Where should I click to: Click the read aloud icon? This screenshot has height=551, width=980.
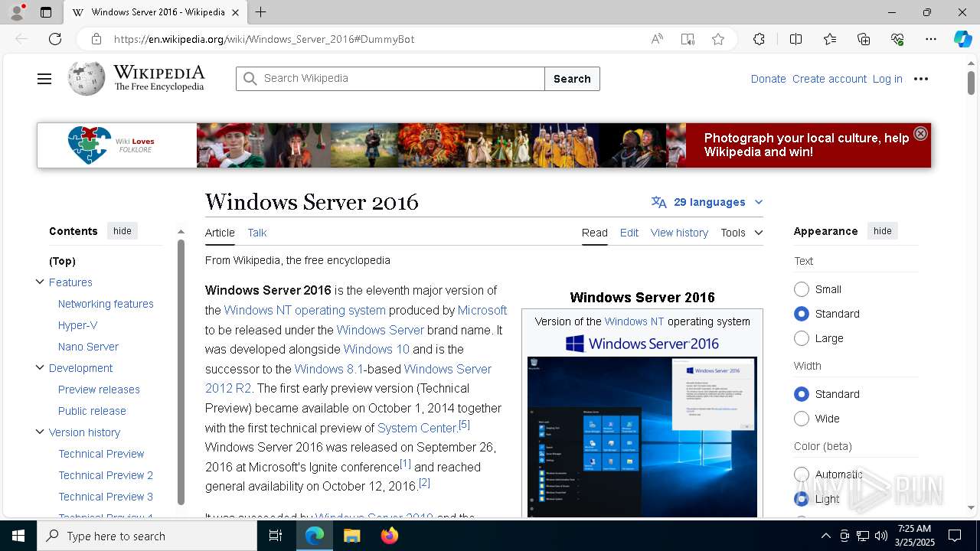tap(657, 39)
